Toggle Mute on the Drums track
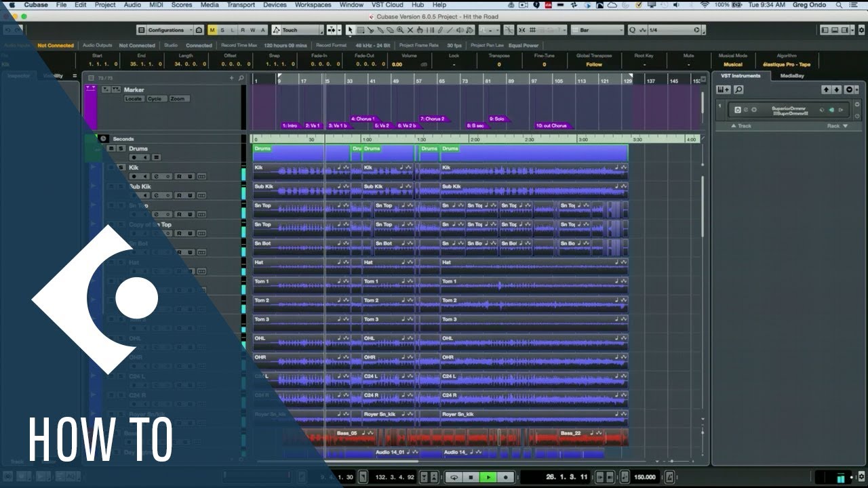Image resolution: width=868 pixels, height=488 pixels. point(111,148)
